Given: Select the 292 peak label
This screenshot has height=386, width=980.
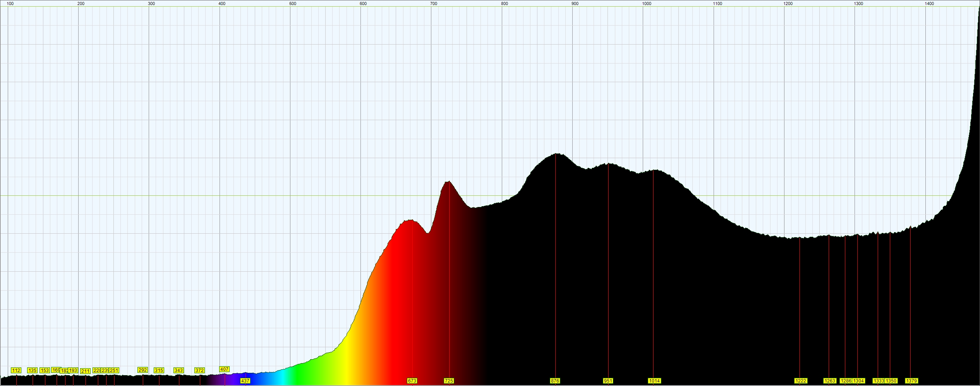Looking at the screenshot, I should click(x=142, y=370).
